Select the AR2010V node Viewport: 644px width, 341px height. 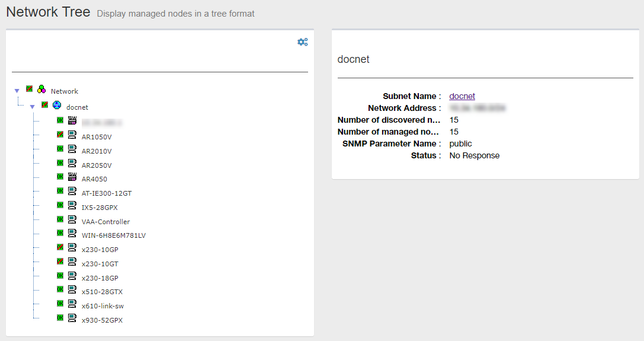click(x=97, y=151)
